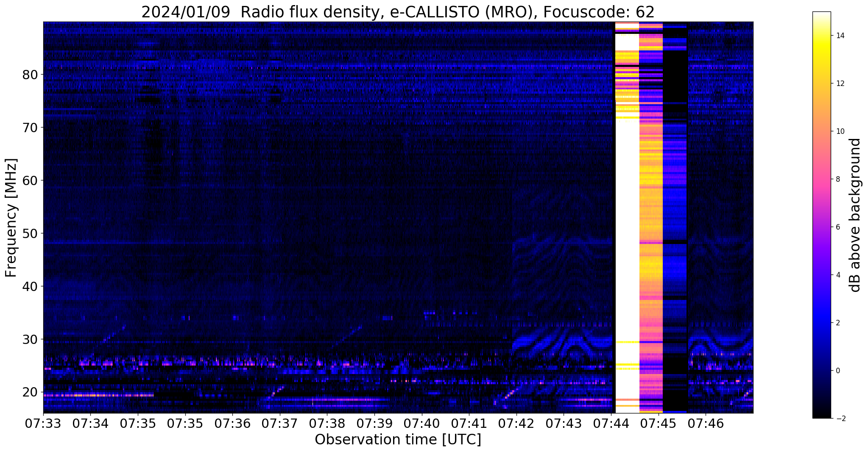Click the 07:41 time tick label

point(469,423)
